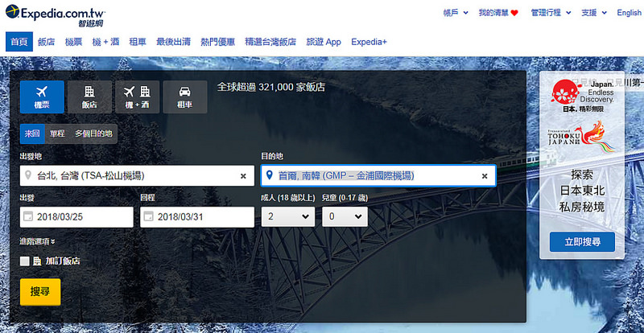Open the 回程 date field 2018/03/31
Screen dimensions: 644x333
[197, 217]
